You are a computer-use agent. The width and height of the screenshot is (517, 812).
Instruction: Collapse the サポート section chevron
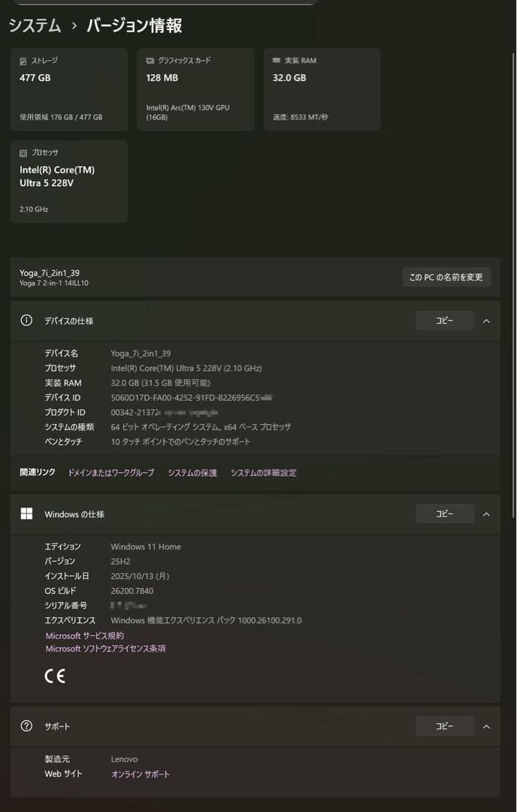(x=487, y=726)
